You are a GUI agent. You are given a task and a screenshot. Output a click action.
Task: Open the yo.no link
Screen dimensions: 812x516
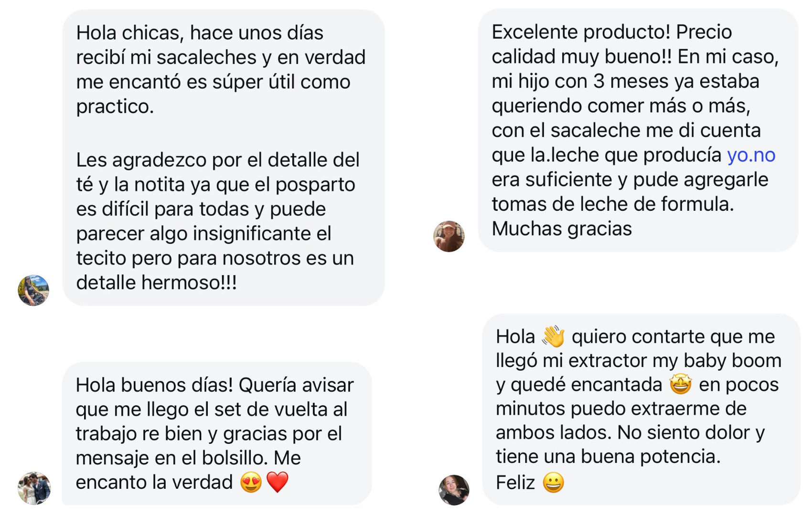(x=751, y=155)
